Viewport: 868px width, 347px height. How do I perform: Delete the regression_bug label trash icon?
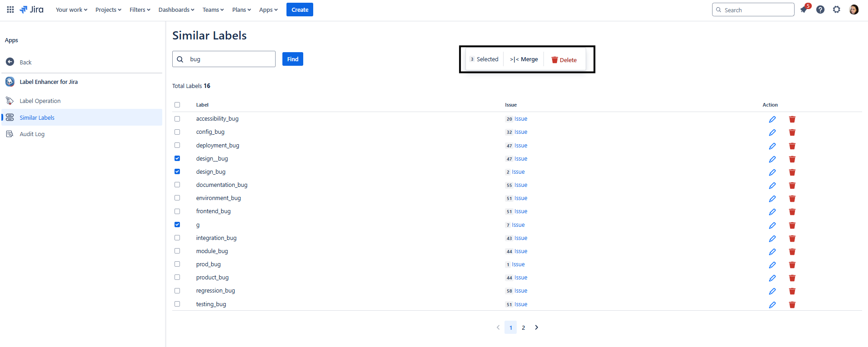click(x=792, y=291)
